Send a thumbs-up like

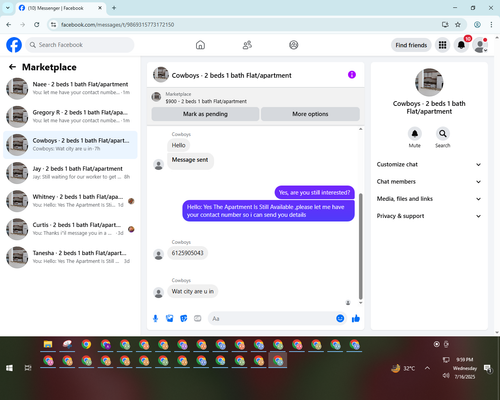[356, 319]
